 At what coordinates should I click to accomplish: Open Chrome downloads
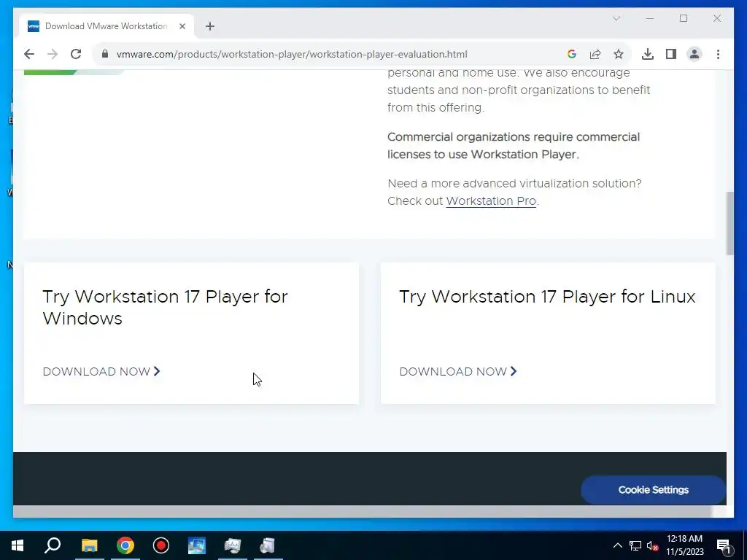(x=648, y=54)
